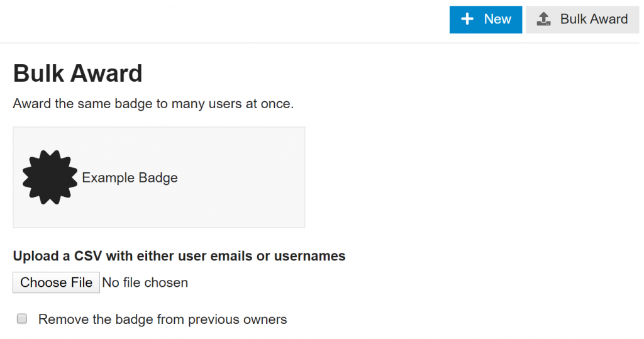Tick the remove badge from previous owners checkbox
The width and height of the screenshot is (644, 339).
tap(22, 319)
